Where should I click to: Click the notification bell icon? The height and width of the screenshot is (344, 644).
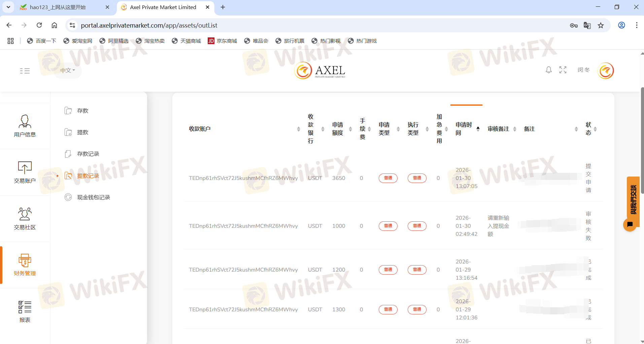point(548,70)
